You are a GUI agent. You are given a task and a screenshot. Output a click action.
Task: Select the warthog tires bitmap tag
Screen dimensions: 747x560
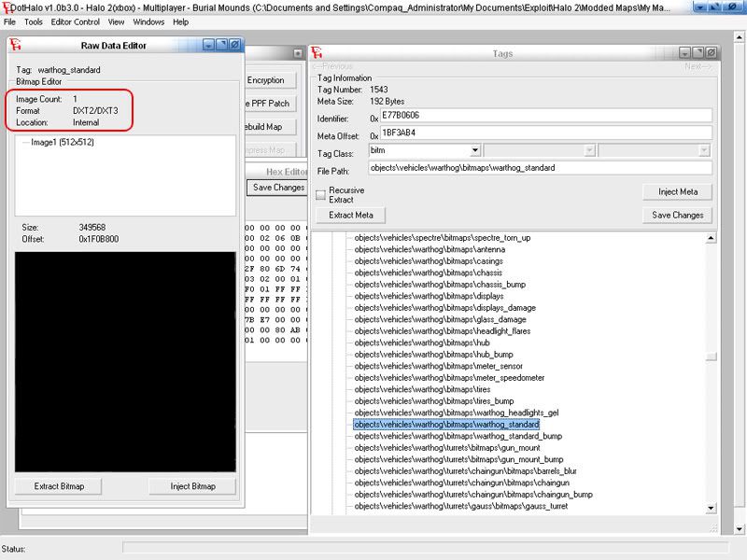click(x=422, y=389)
